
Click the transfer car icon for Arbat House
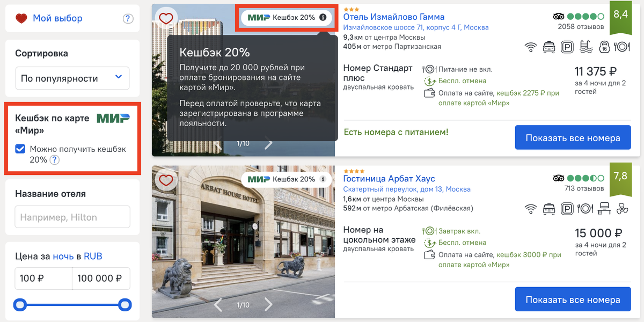click(x=550, y=209)
